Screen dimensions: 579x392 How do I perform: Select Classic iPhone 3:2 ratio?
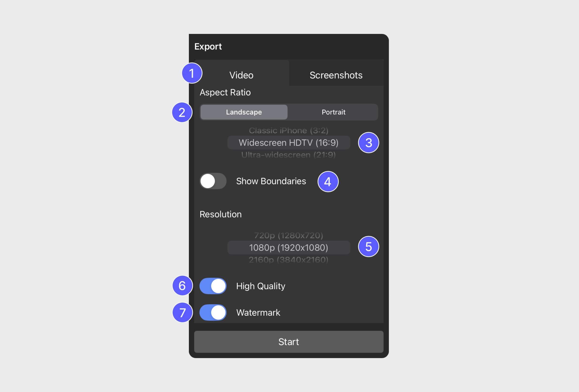coord(289,130)
